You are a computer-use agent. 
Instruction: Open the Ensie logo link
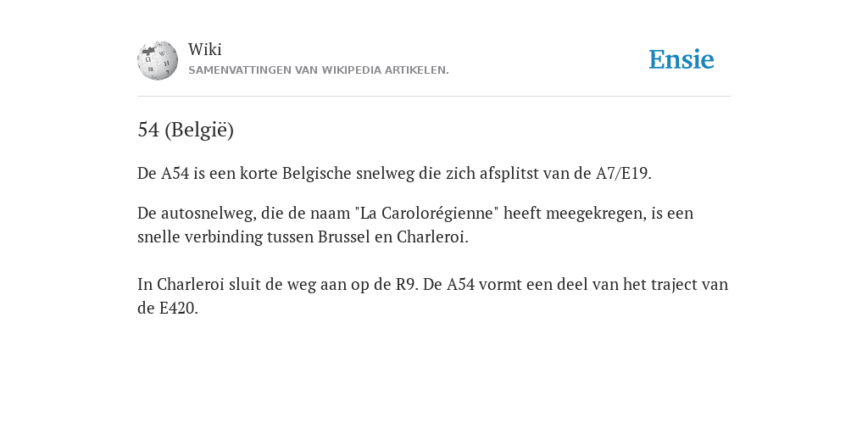[682, 60]
